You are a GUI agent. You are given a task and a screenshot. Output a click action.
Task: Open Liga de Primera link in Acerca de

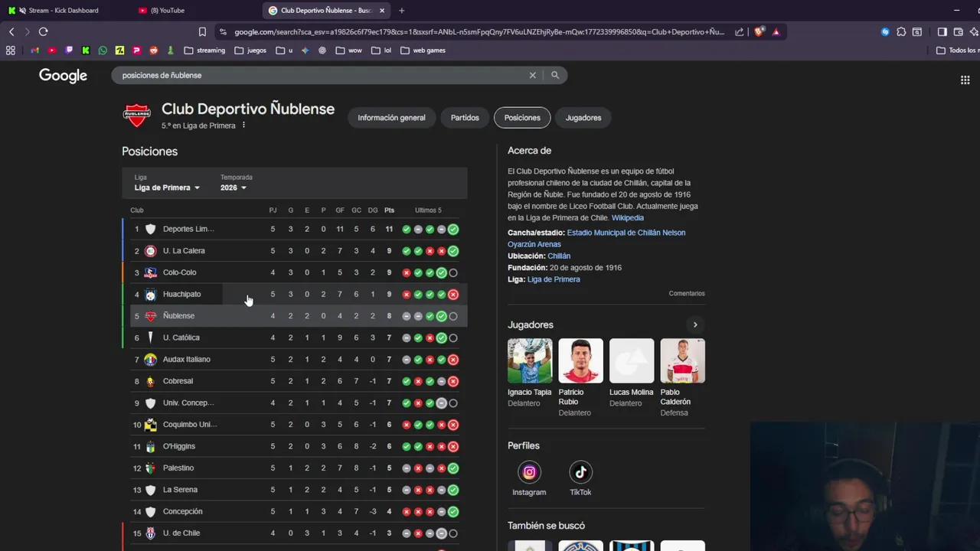coord(554,279)
